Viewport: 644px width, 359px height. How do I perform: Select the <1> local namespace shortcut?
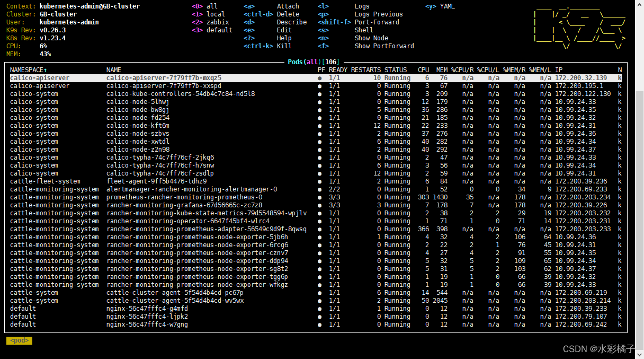pyautogui.click(x=208, y=14)
